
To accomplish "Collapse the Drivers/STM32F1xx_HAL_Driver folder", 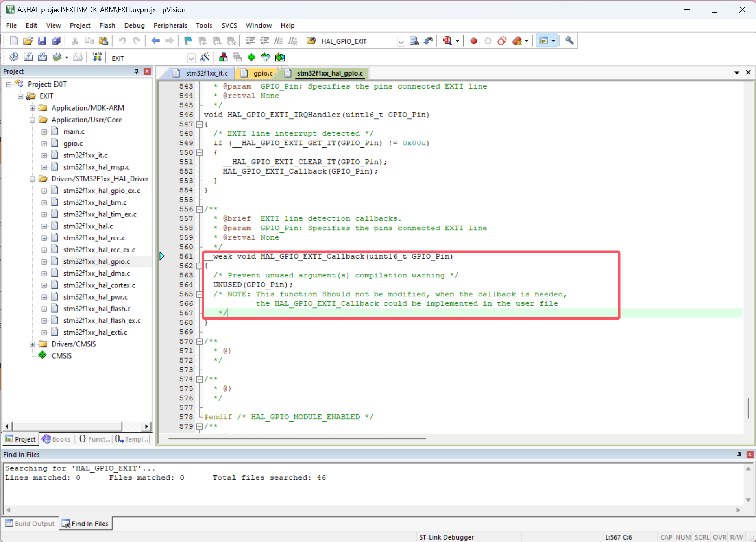I will tap(33, 179).
